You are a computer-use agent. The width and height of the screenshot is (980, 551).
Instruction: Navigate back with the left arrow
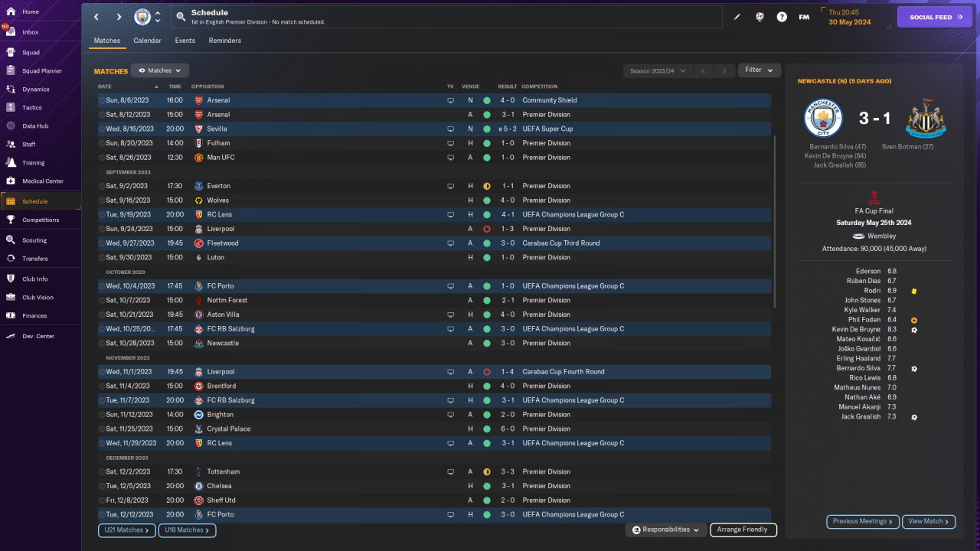[x=96, y=17]
